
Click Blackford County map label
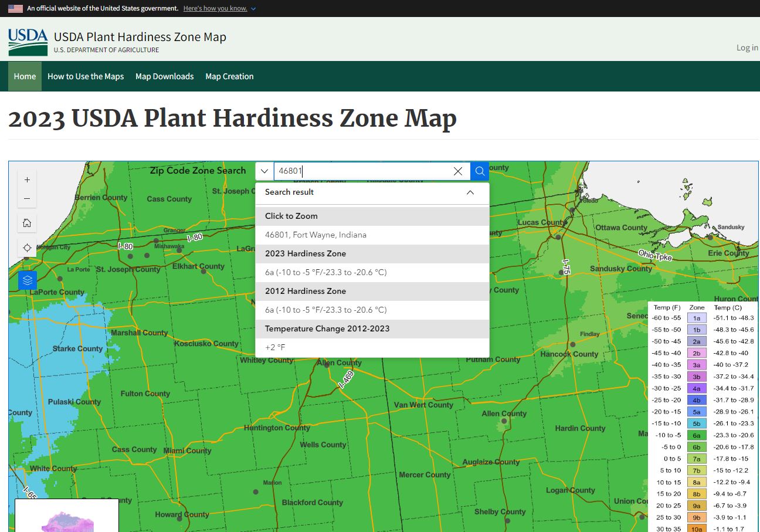point(313,503)
